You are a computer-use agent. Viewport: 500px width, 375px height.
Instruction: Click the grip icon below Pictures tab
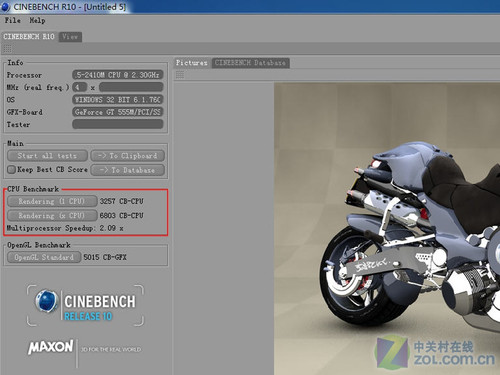point(180,75)
